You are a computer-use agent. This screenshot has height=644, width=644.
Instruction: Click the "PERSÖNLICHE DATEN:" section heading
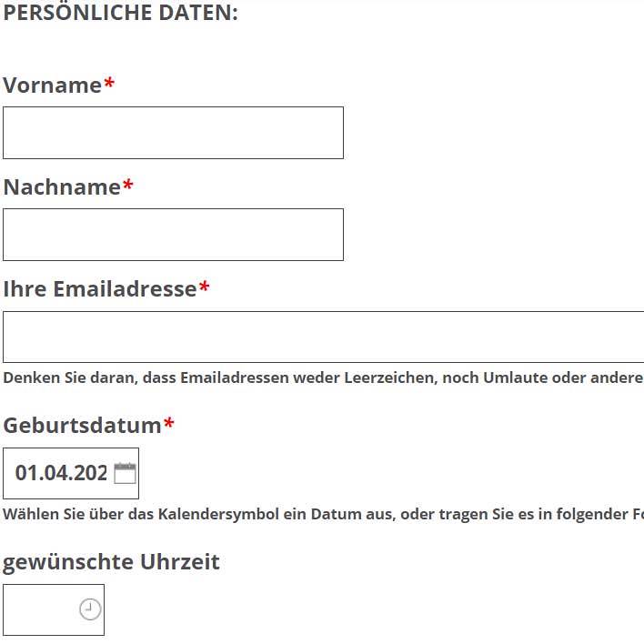(x=120, y=14)
